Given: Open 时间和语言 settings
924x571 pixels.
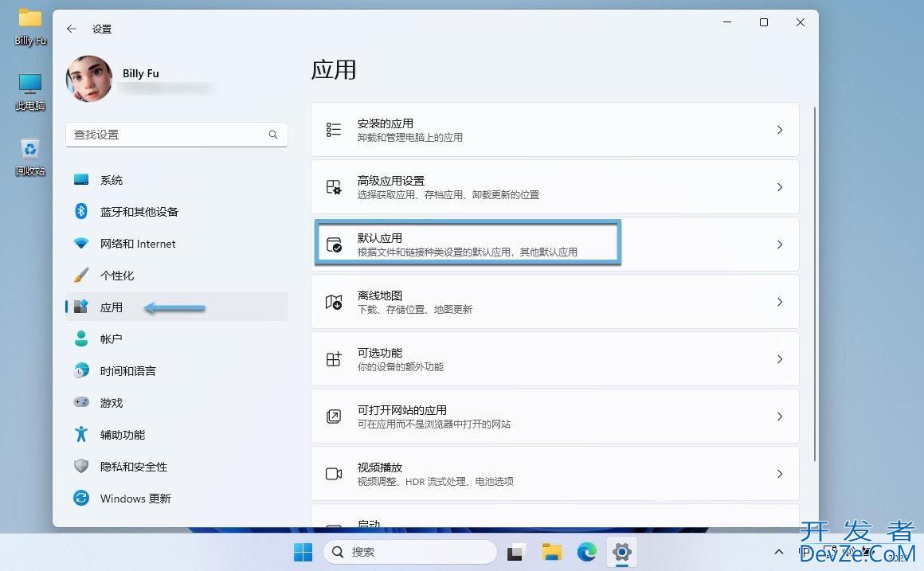Looking at the screenshot, I should (177, 370).
